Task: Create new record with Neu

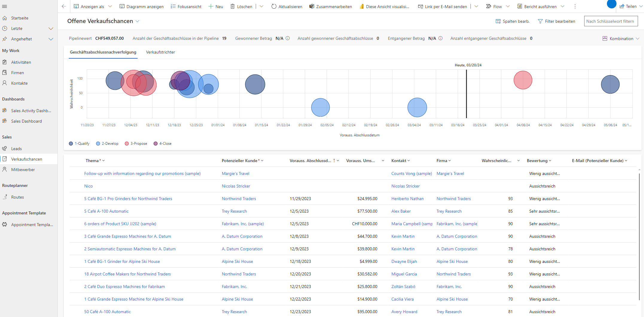Action: 216,6
